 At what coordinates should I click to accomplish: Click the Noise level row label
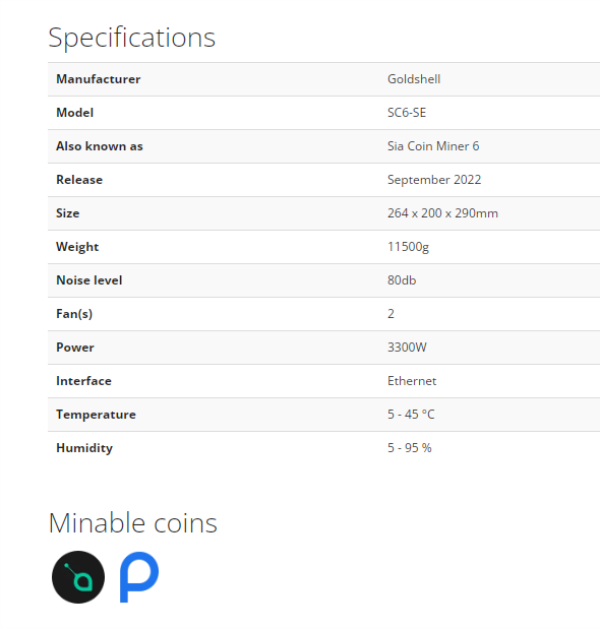coord(89,280)
